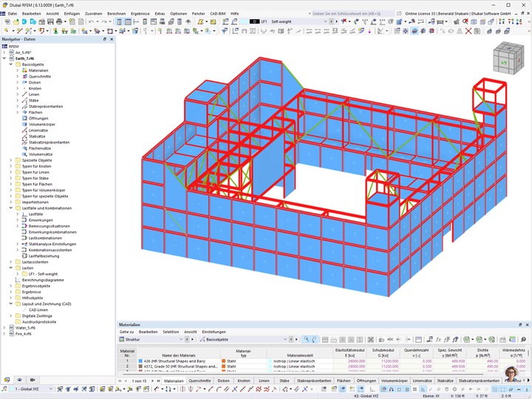The image size is (532, 399).
Task: Open the Basisobjekte dropdown in Materialien panel
Action: pos(285,339)
